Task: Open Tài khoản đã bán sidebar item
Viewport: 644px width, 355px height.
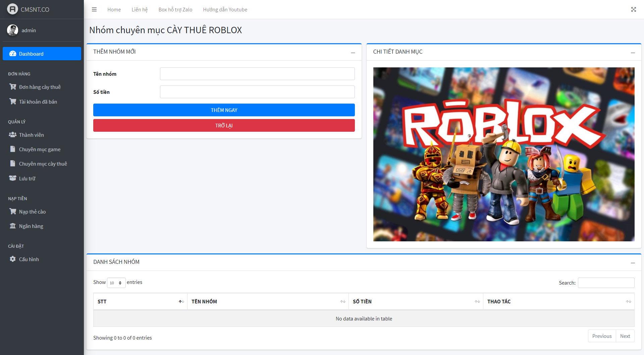Action: click(42, 102)
